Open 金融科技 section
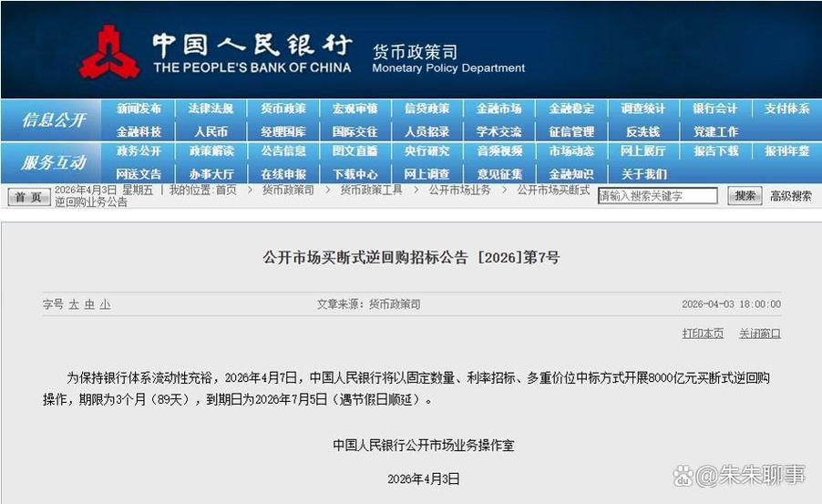 click(x=139, y=131)
